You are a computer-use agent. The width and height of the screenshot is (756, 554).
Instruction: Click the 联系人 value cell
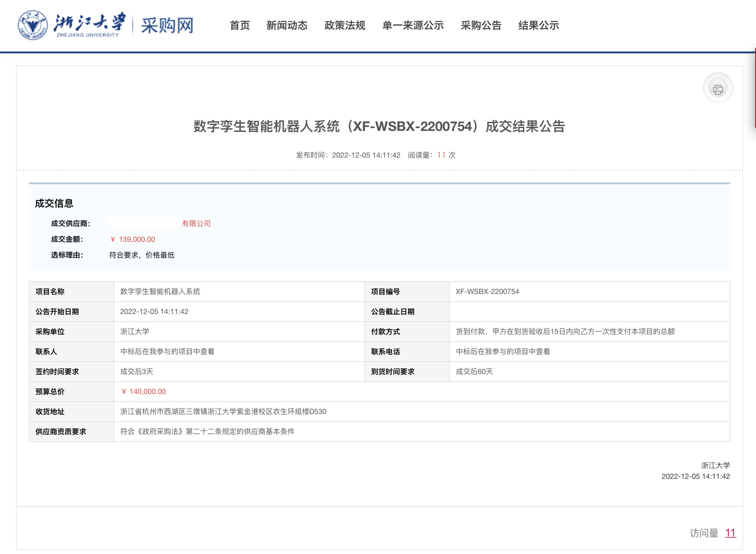[239, 351]
